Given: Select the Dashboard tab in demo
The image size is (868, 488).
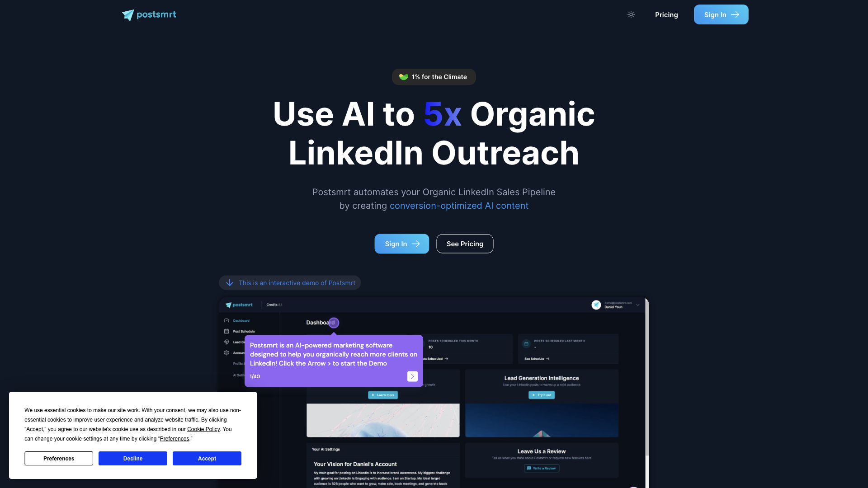Looking at the screenshot, I should pyautogui.click(x=241, y=320).
